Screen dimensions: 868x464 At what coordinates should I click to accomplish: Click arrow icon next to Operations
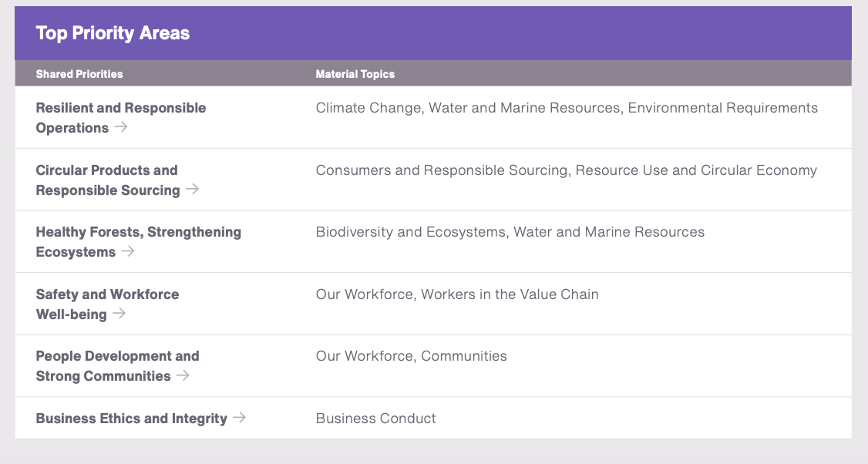[x=121, y=127]
